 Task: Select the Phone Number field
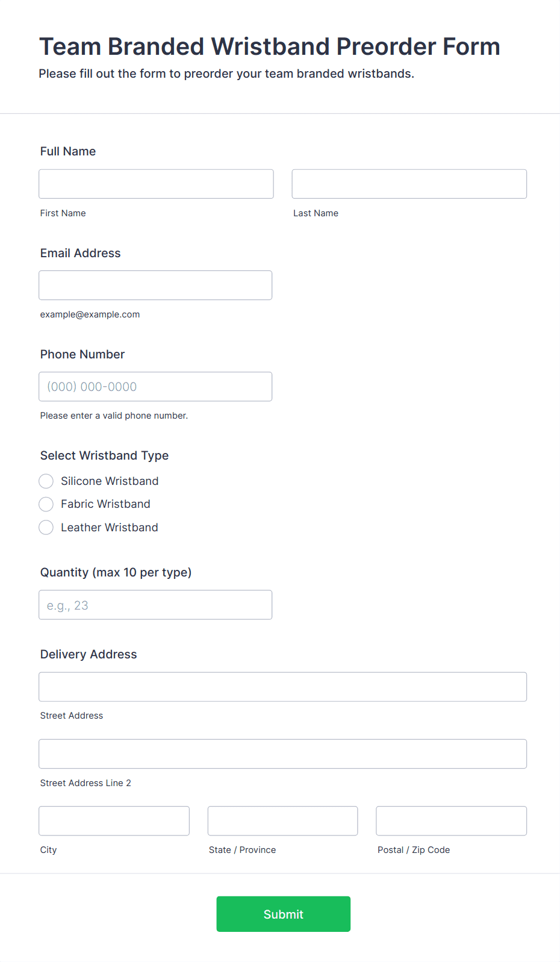155,387
